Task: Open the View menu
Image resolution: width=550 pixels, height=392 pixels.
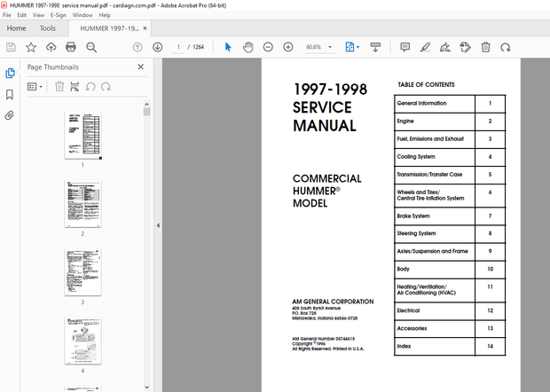Action: click(38, 15)
